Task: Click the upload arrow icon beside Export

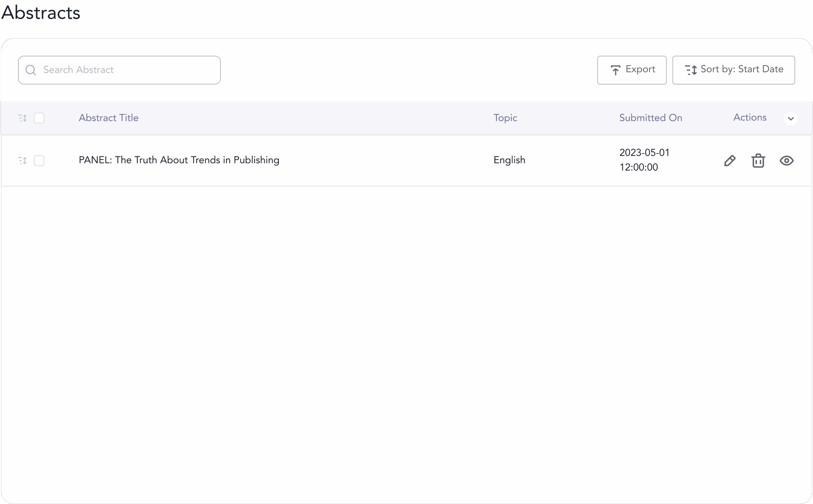Action: [x=615, y=70]
